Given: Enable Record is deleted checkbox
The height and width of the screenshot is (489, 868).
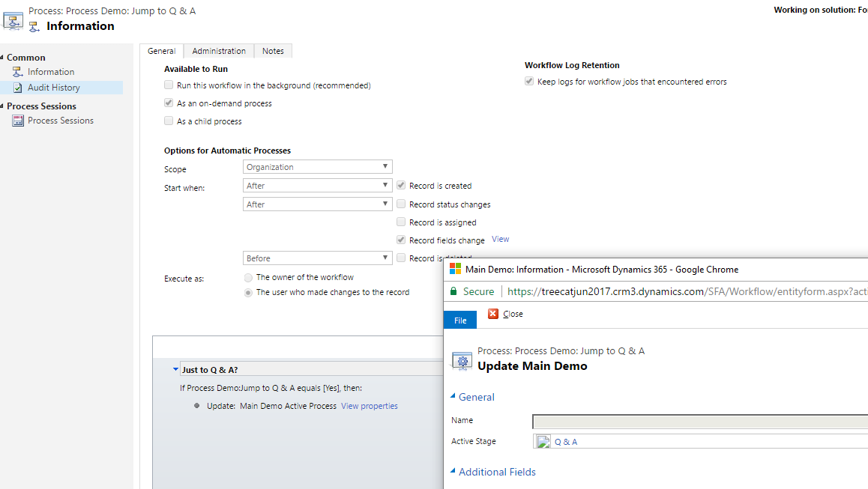Looking at the screenshot, I should (x=401, y=258).
